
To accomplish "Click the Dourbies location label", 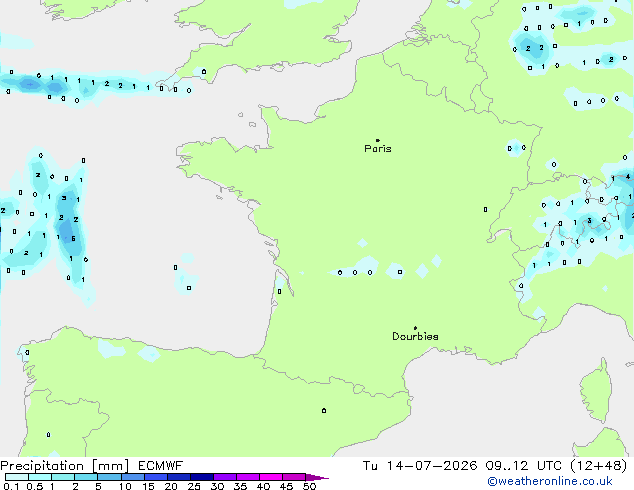I will pos(415,336).
